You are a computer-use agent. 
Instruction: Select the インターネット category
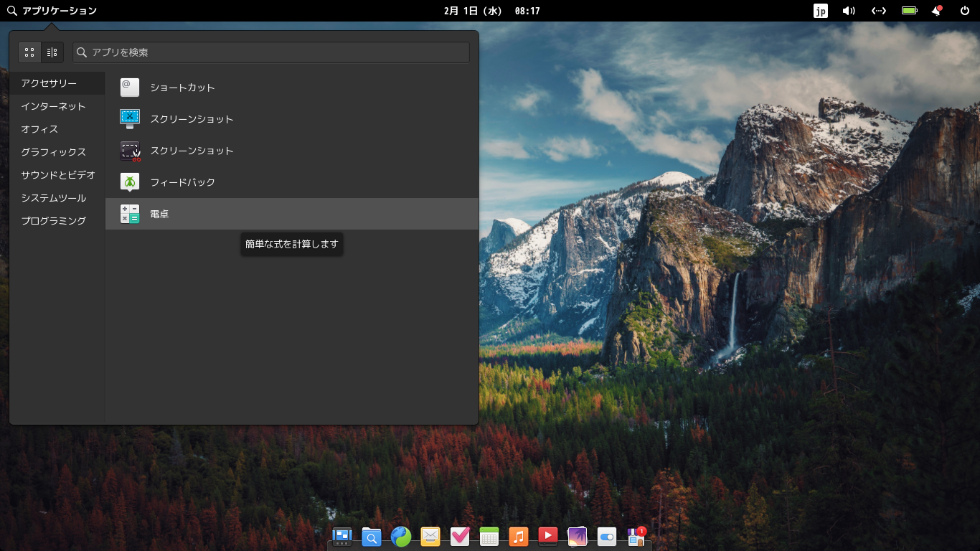[x=57, y=106]
